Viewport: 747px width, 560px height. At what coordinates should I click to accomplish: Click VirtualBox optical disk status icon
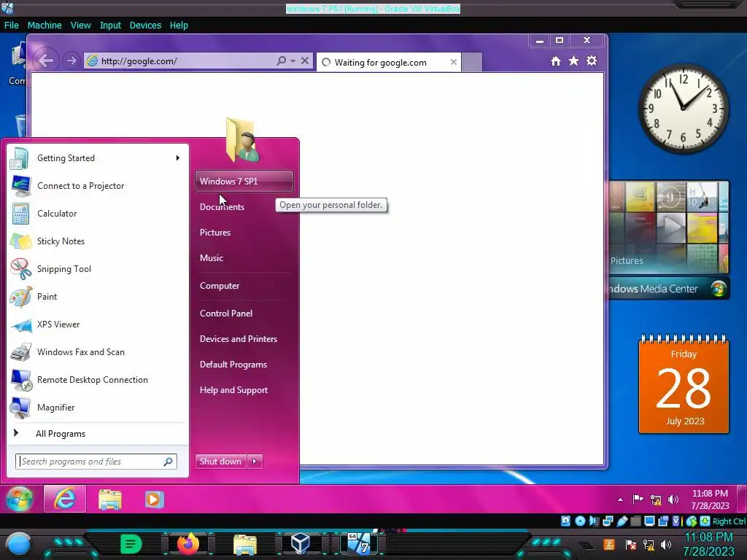(x=580, y=521)
